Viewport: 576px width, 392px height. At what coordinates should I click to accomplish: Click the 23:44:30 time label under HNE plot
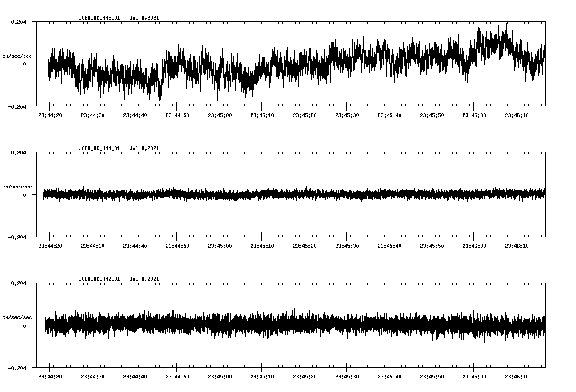click(92, 115)
